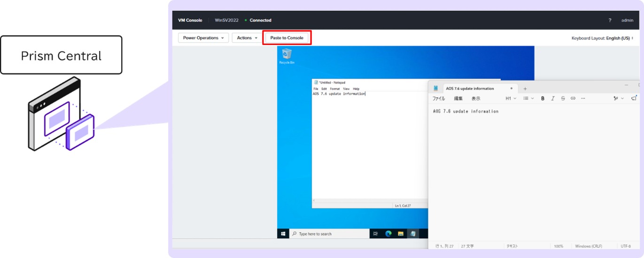644x258 pixels.
Task: Click the Prism Central window illustration
Action: [61, 114]
